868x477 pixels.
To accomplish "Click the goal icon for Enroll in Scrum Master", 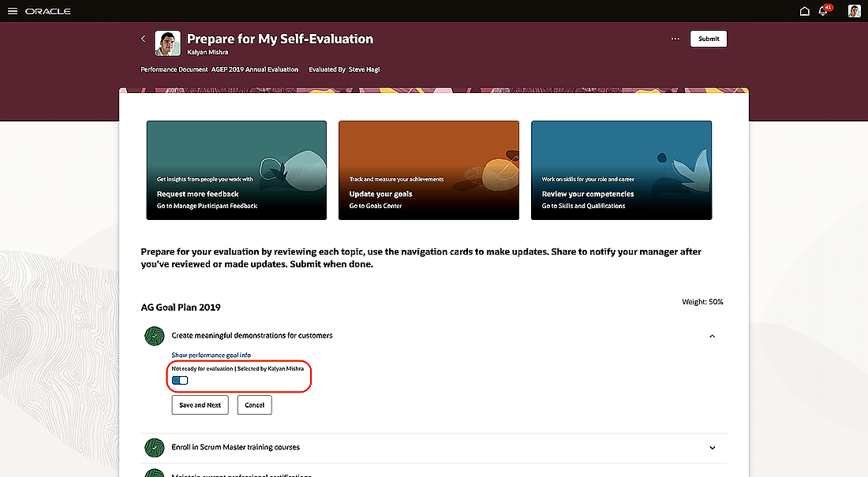I will point(155,448).
